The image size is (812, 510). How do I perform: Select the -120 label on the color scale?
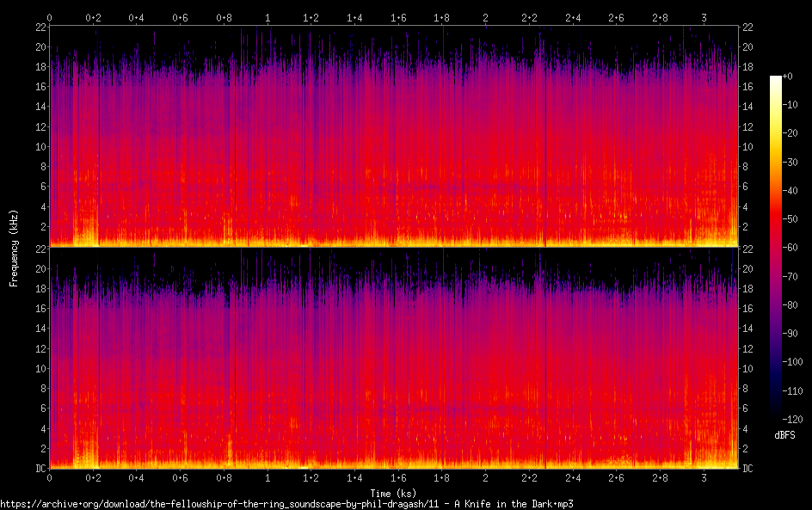[802, 419]
